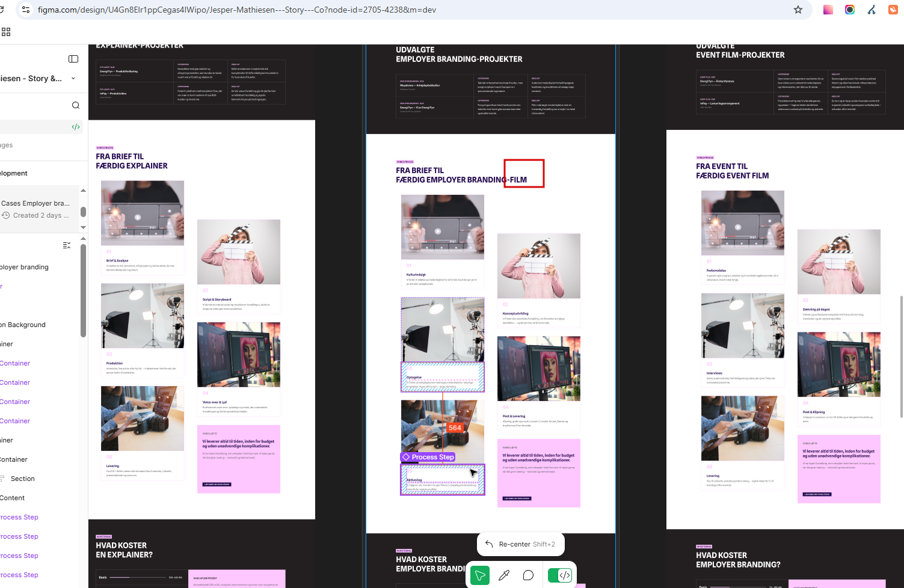Click the Section layer icon

[x=2, y=479]
